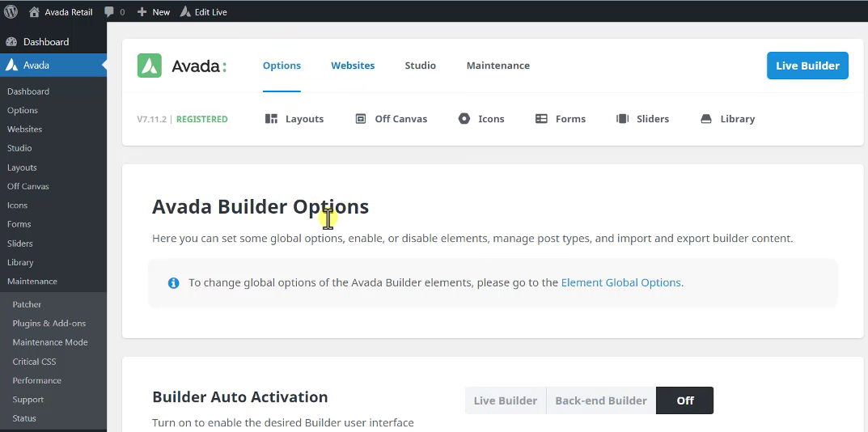Turn Builder Auto Activation Off
The height and width of the screenshot is (432, 868).
(x=684, y=400)
